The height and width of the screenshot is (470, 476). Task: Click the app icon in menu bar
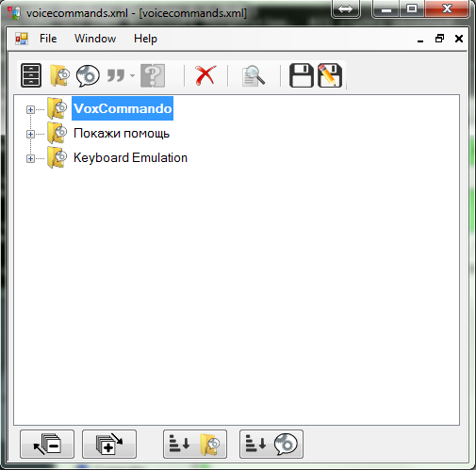click(x=22, y=39)
